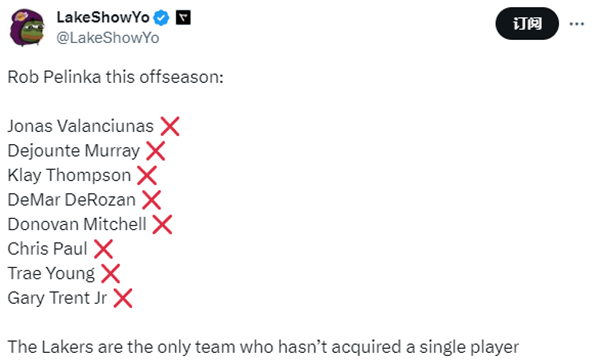Click the red X after Chris Paul
The width and height of the screenshot is (600, 361).
click(103, 249)
